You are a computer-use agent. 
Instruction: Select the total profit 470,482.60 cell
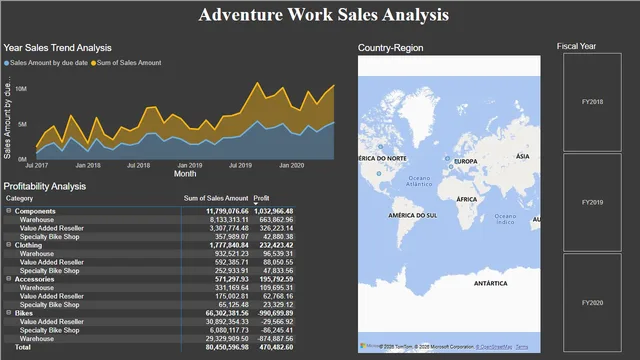tap(276, 347)
